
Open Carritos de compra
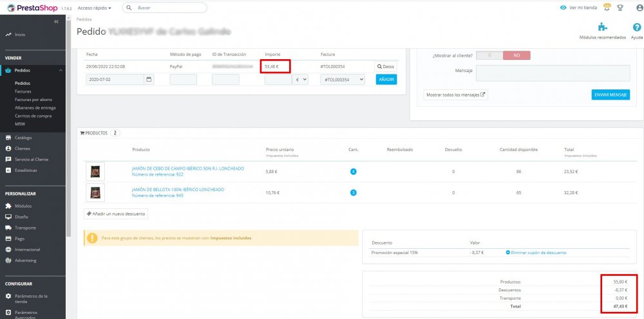pos(33,116)
